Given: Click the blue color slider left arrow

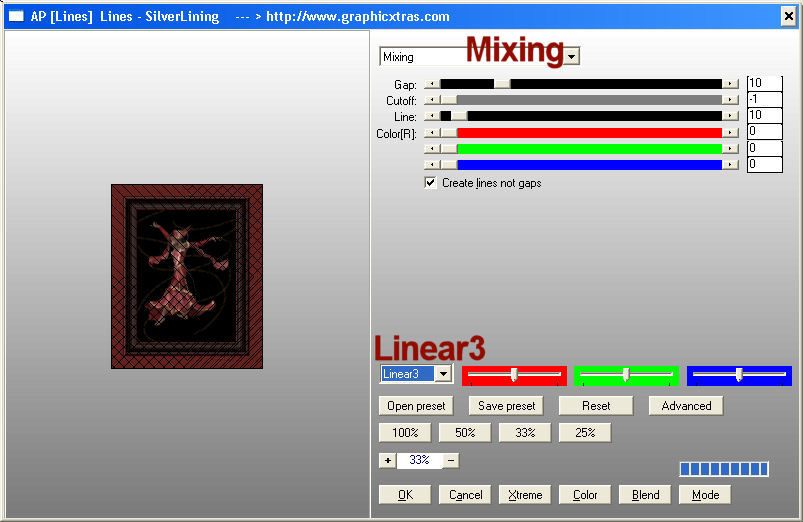Looking at the screenshot, I should point(432,164).
